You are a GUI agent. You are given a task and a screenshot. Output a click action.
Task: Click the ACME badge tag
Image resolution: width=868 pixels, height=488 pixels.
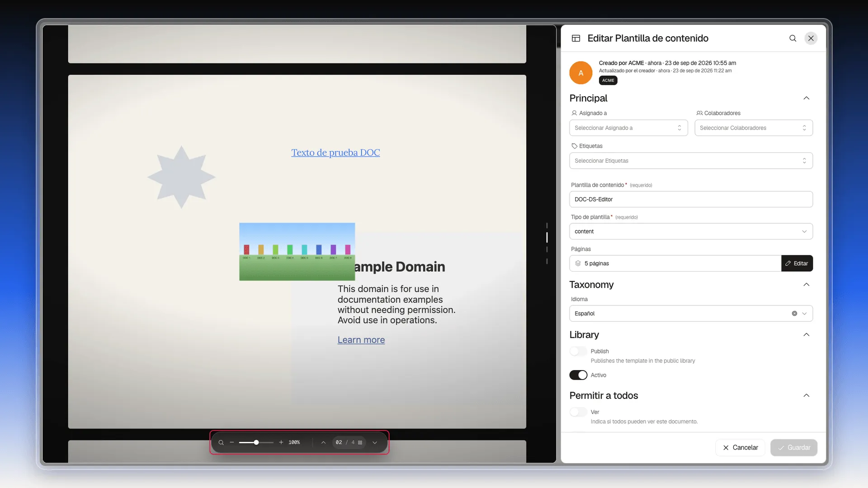pos(608,80)
